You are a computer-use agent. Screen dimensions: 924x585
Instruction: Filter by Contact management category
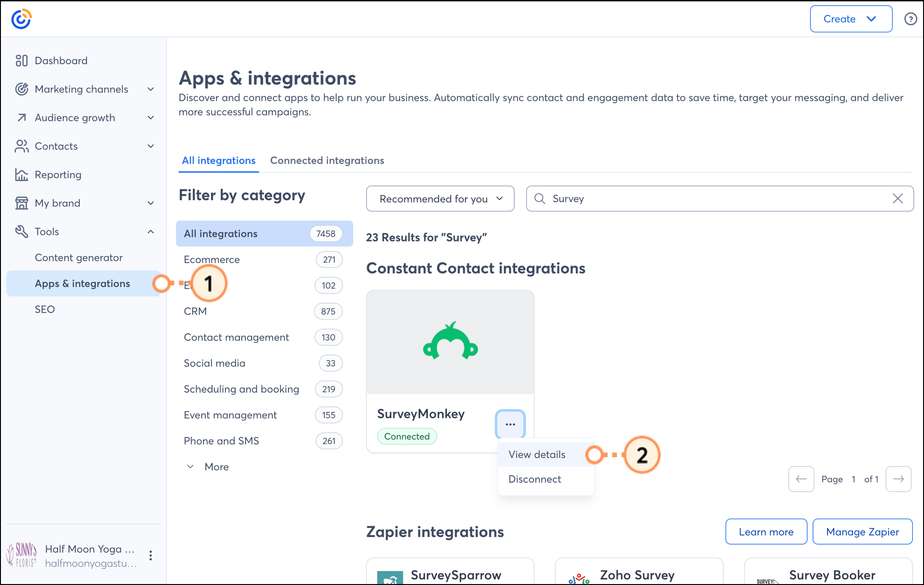(264, 337)
